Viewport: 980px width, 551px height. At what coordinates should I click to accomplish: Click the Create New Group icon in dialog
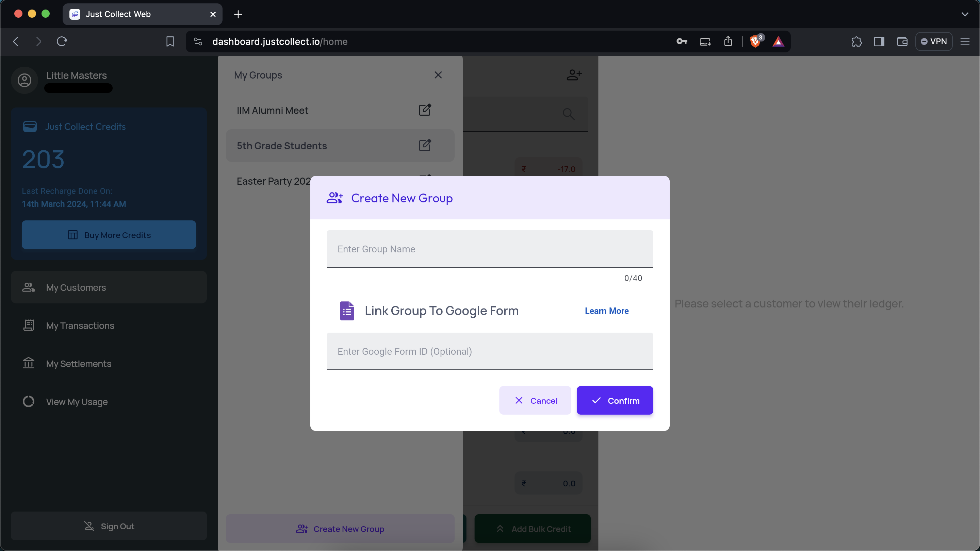[334, 197]
